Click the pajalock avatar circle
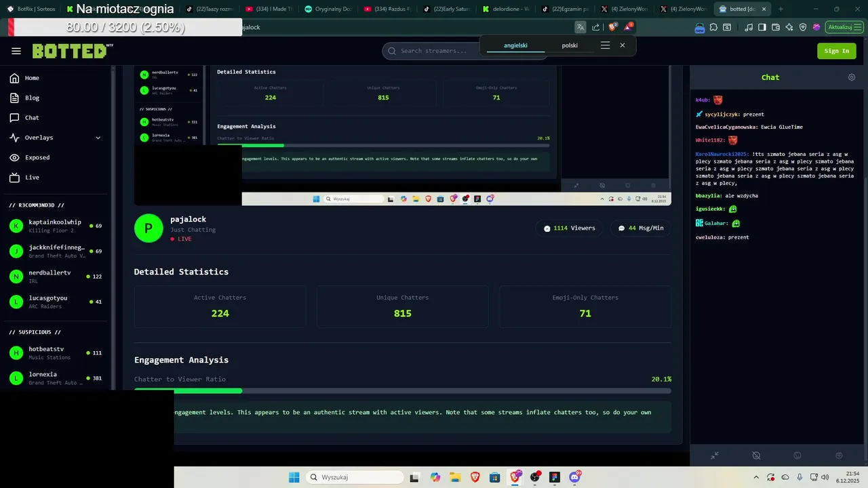Screen dimensions: 868x488 149,228
